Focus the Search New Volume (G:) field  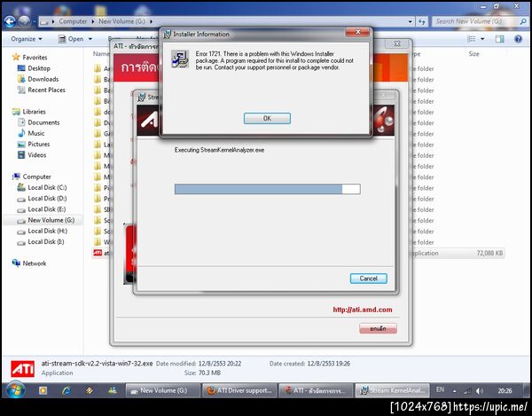click(x=475, y=21)
